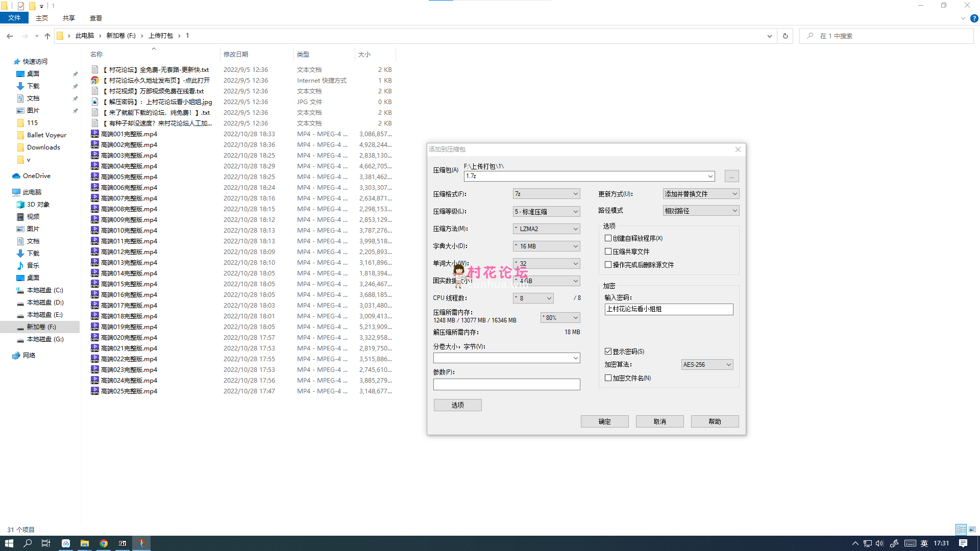The height and width of the screenshot is (551, 980).
Task: Click the refresh button next to the address bar
Action: pos(785,36)
